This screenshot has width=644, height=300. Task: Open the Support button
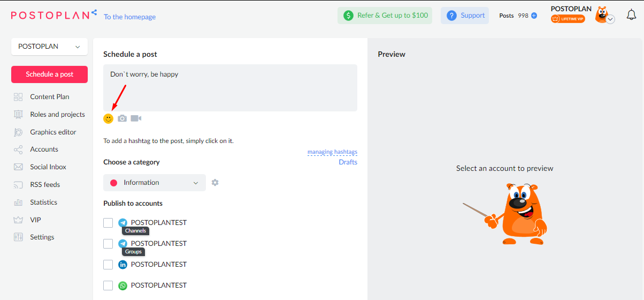465,16
